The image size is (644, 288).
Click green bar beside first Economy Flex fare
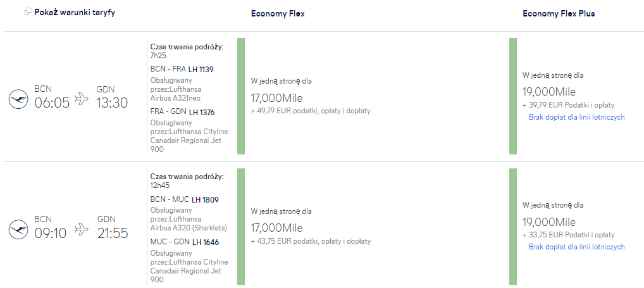coord(241,96)
